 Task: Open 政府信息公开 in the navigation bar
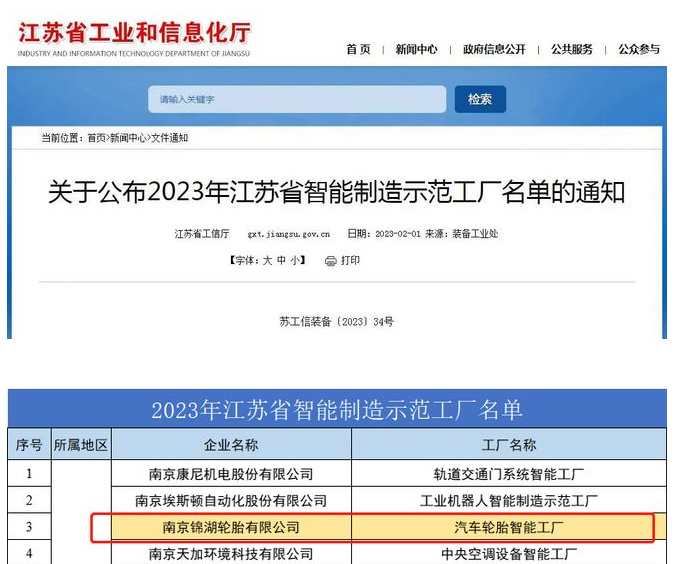tap(494, 50)
